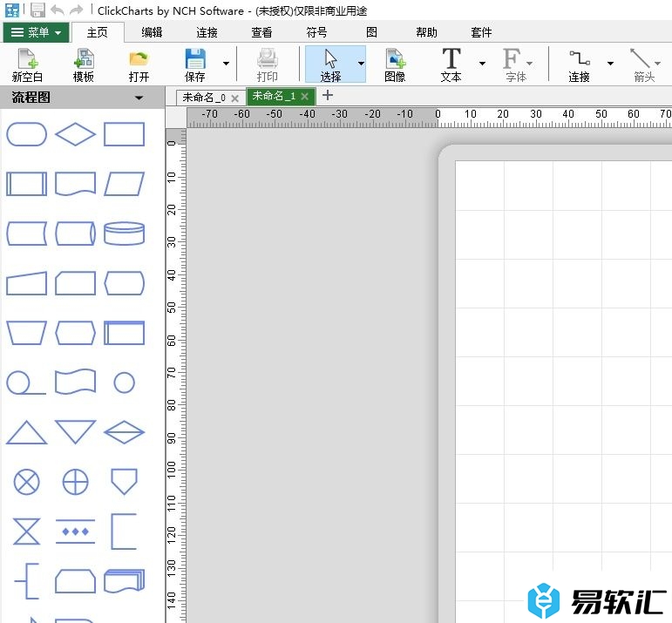
Task: Expand the Text (文本) dropdown arrow
Action: tap(482, 64)
